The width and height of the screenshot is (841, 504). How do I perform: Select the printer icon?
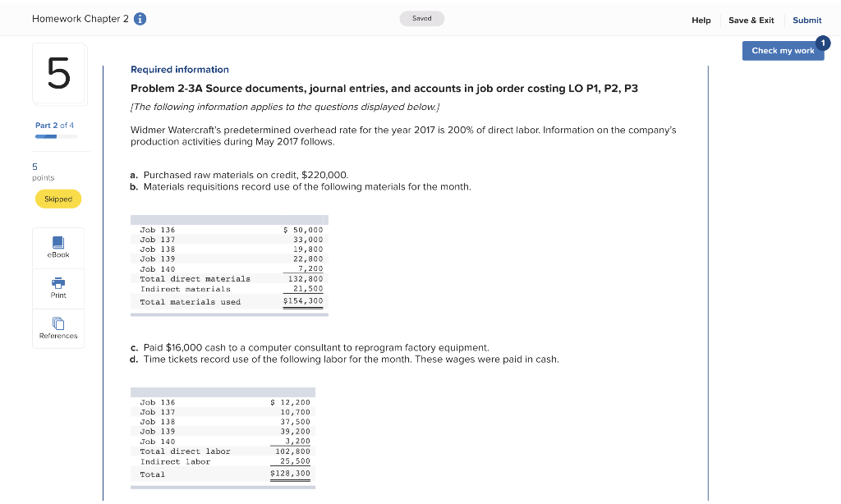coord(57,282)
